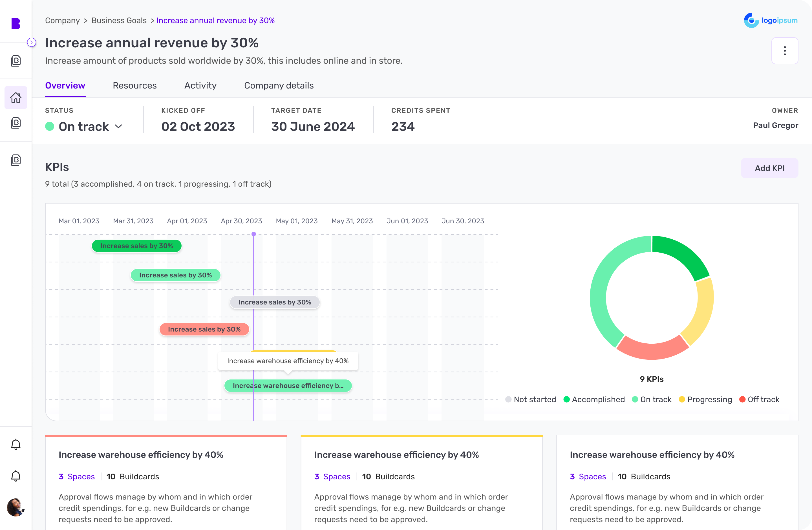Select the Home icon in the sidebar
The image size is (812, 530).
point(15,98)
